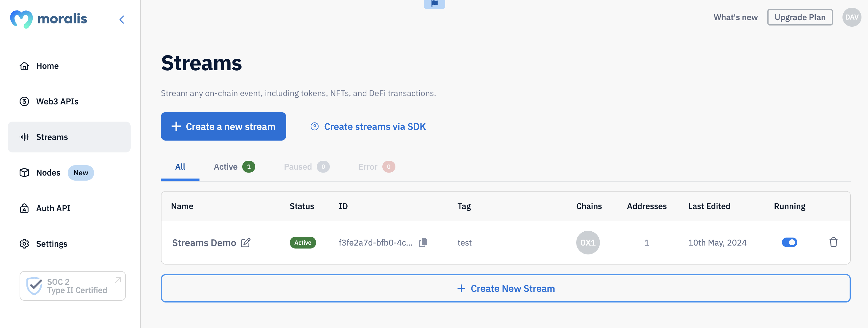Screen dimensions: 868x328
Task: Click the 10th May, 2024 date cell
Action: pyautogui.click(x=717, y=243)
